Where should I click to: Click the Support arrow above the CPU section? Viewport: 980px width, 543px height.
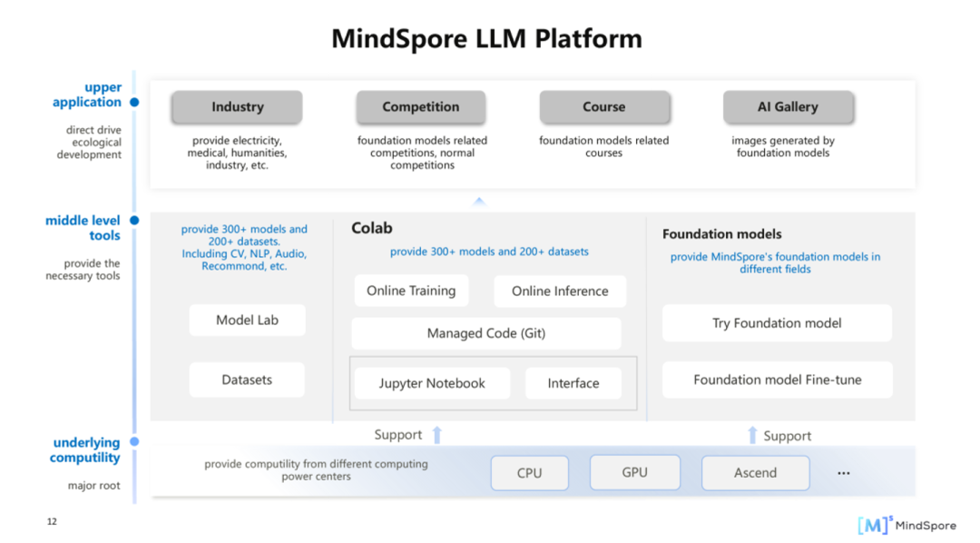436,435
